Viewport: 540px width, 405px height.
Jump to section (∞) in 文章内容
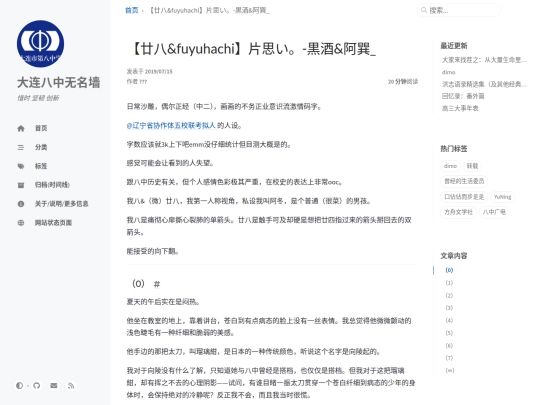pyautogui.click(x=450, y=371)
